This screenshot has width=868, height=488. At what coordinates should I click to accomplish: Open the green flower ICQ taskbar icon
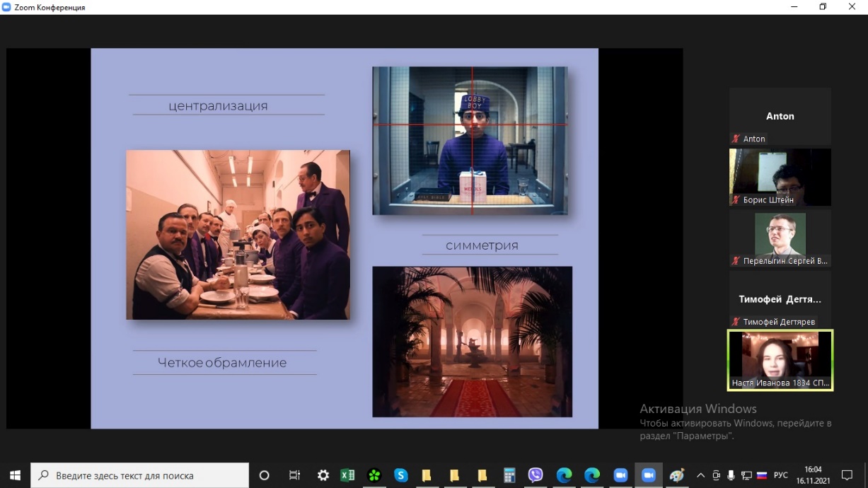click(x=374, y=475)
